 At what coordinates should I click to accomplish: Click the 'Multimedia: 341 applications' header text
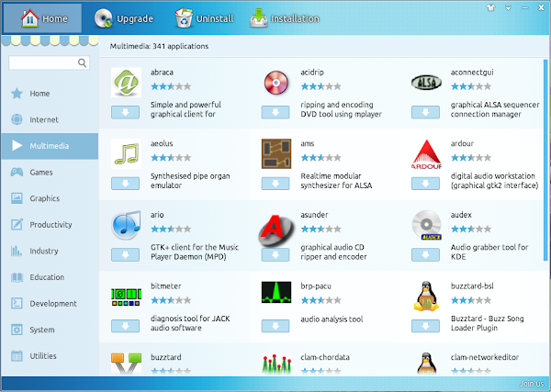click(x=159, y=46)
